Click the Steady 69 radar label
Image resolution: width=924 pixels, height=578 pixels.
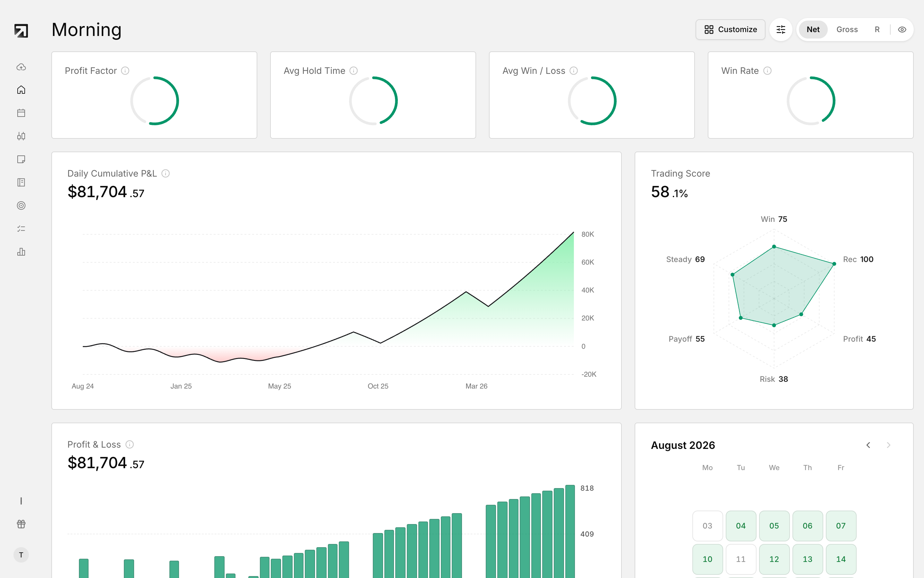coord(685,259)
